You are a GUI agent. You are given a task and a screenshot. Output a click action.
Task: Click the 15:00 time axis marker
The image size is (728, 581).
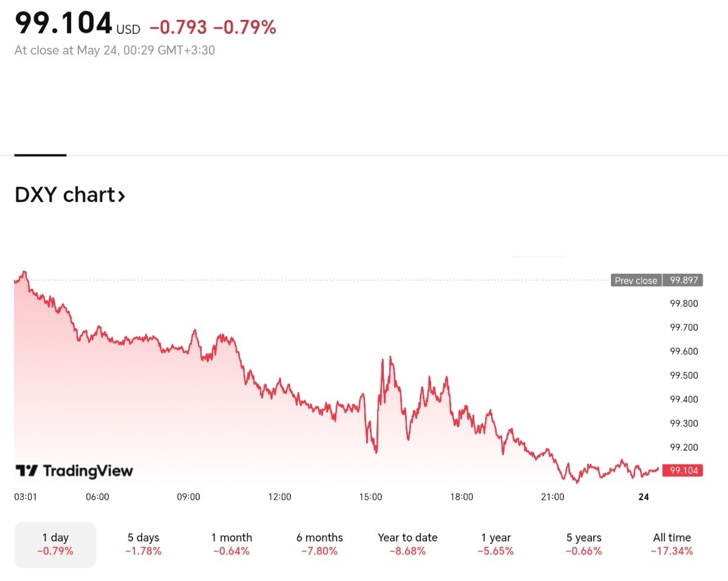point(370,497)
